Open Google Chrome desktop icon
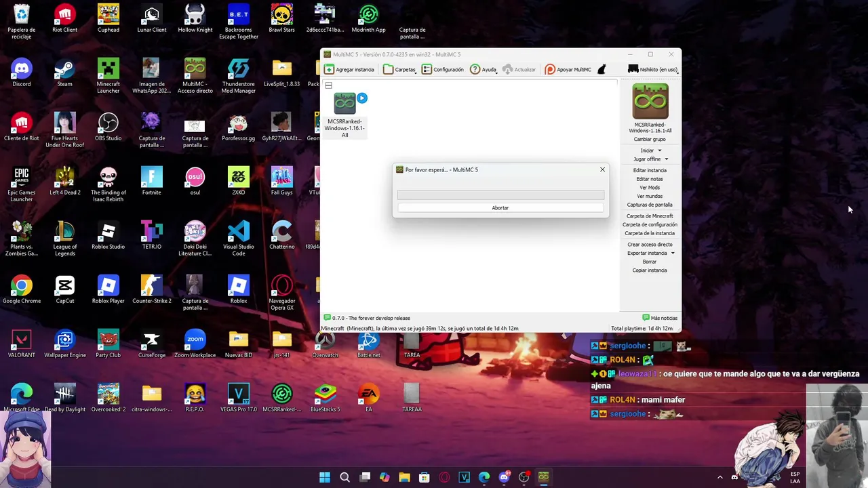 tap(22, 290)
